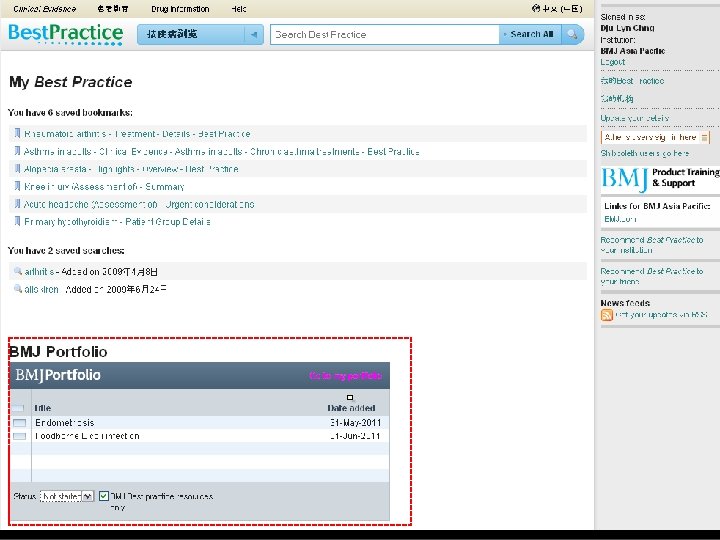
Task: Expand the blue browse-by-condition dropdown arrow
Action: tap(254, 34)
